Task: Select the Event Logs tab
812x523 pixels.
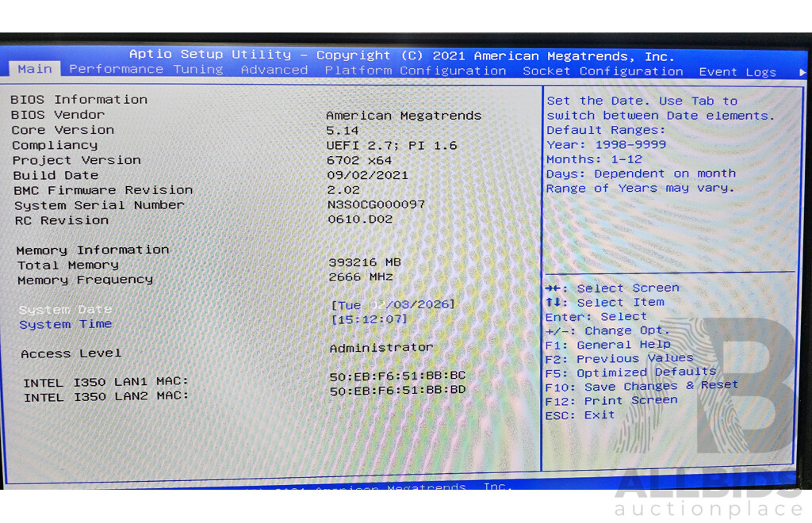Action: click(x=737, y=71)
